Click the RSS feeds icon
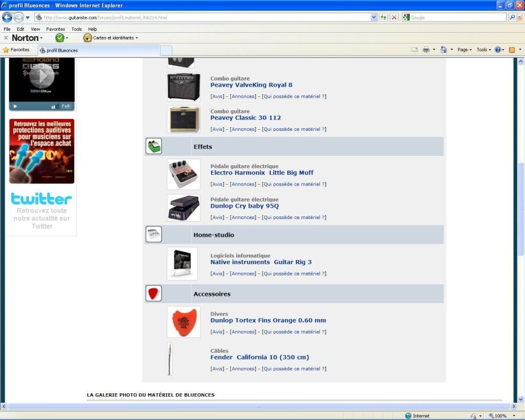 pyautogui.click(x=512, y=50)
